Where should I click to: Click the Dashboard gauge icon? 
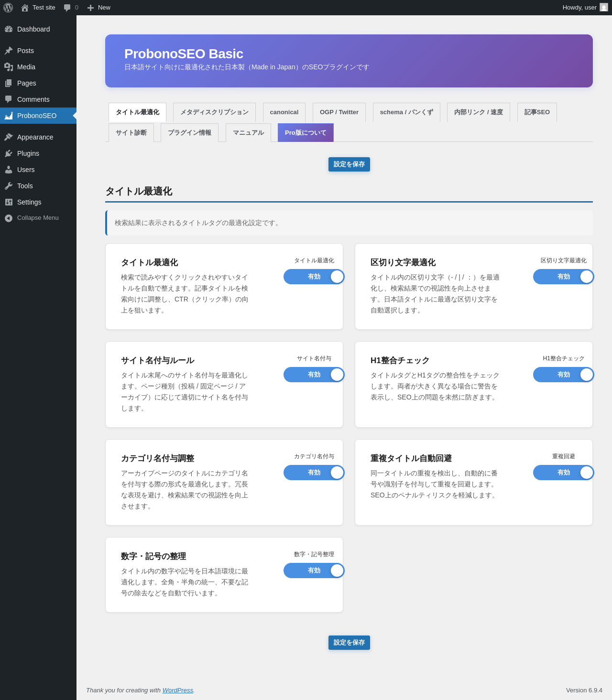coord(9,29)
